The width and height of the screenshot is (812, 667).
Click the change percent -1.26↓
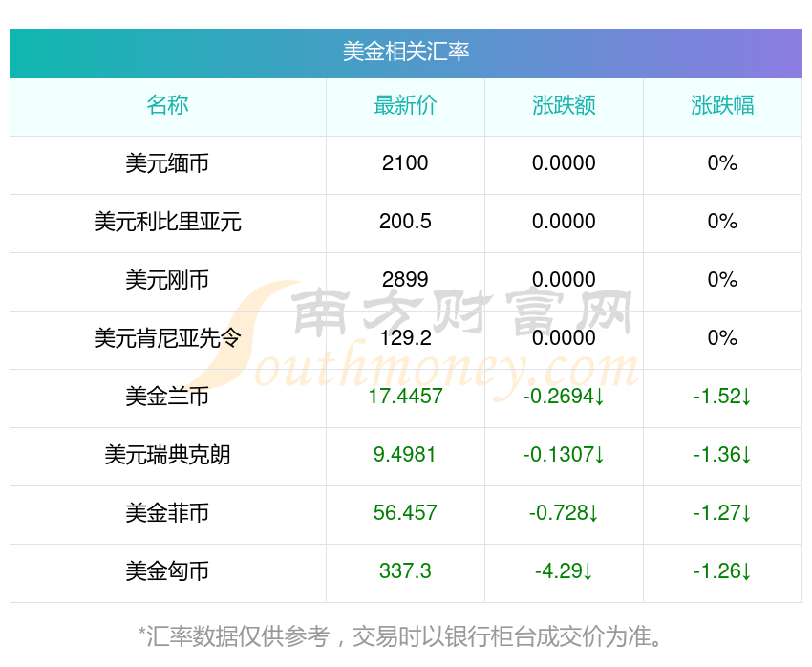click(722, 571)
